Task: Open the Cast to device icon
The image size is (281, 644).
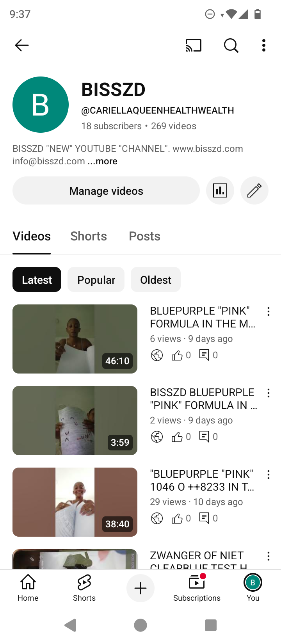Action: click(x=194, y=46)
